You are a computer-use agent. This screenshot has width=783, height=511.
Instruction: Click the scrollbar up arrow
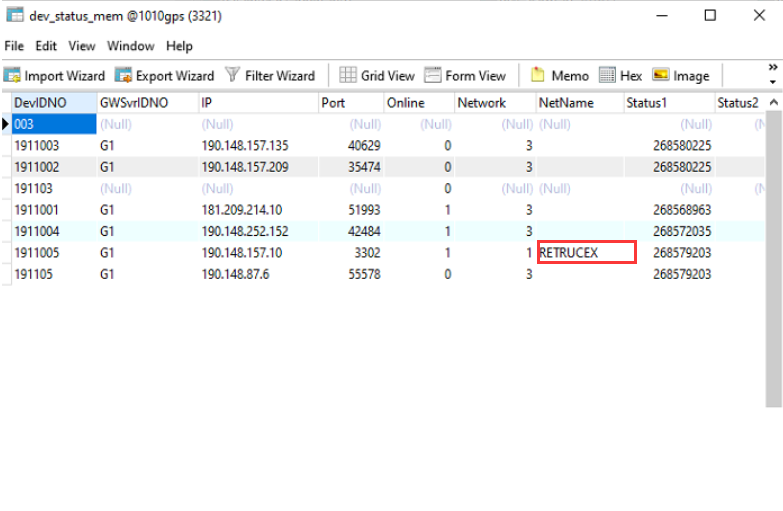(x=774, y=102)
